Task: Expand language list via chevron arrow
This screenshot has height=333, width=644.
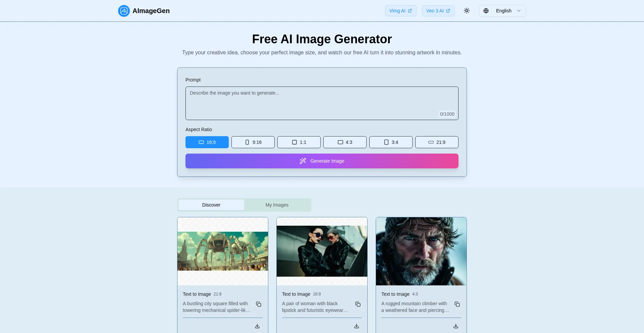Action: (x=519, y=11)
